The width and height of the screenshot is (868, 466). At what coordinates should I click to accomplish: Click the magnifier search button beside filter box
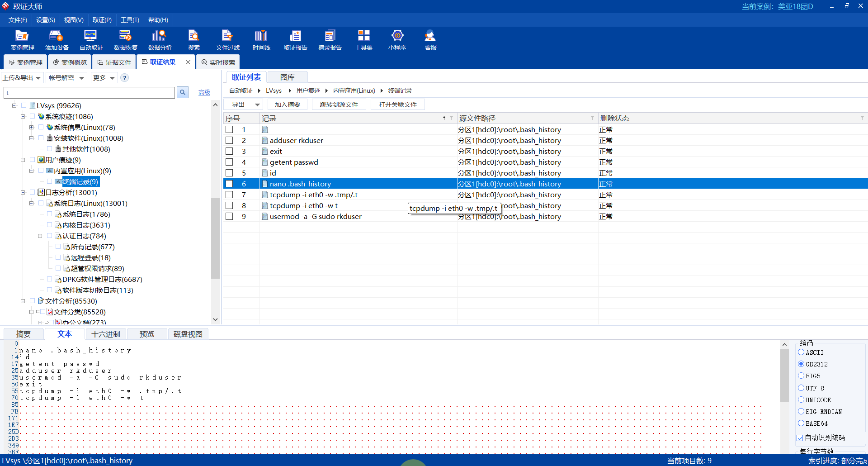[183, 92]
